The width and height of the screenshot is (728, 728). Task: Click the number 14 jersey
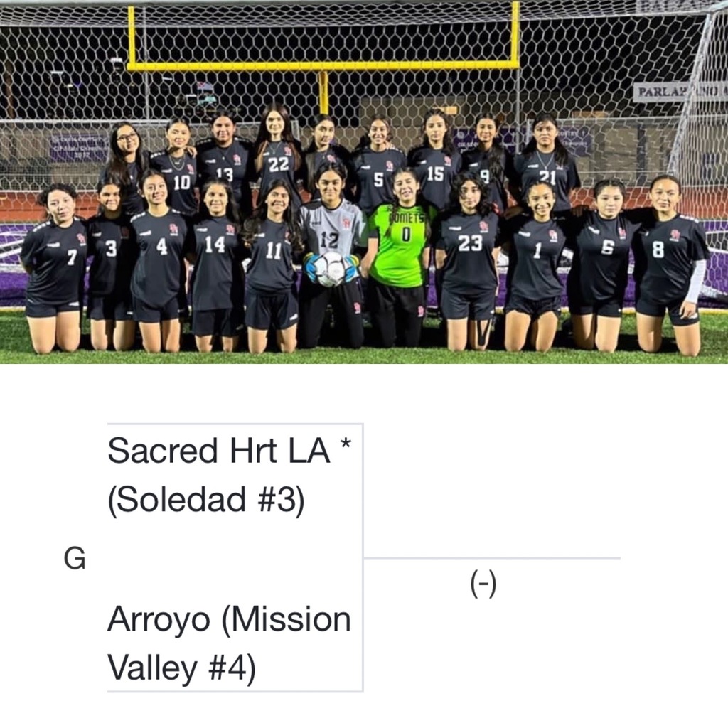coord(215,264)
